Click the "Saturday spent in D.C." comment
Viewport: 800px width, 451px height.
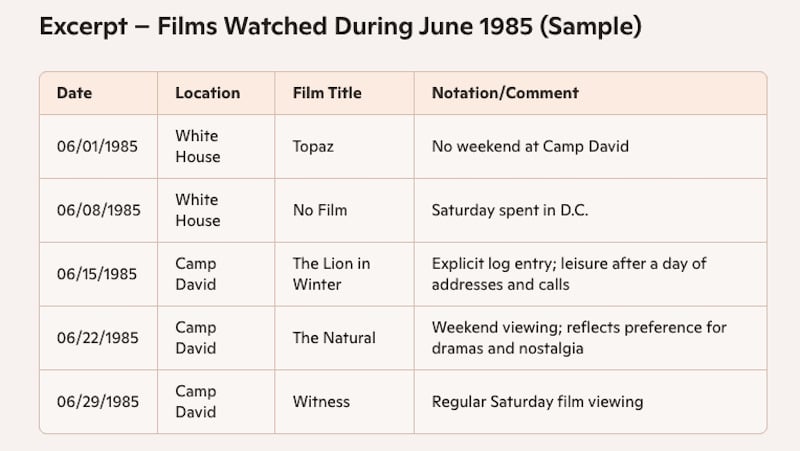pos(507,210)
